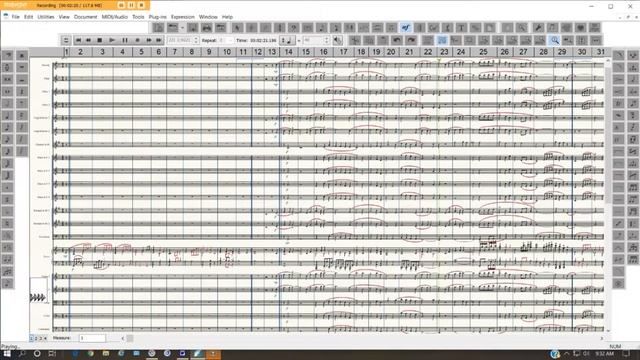Pause playback with the Pause button
640x360 pixels.
125,40
